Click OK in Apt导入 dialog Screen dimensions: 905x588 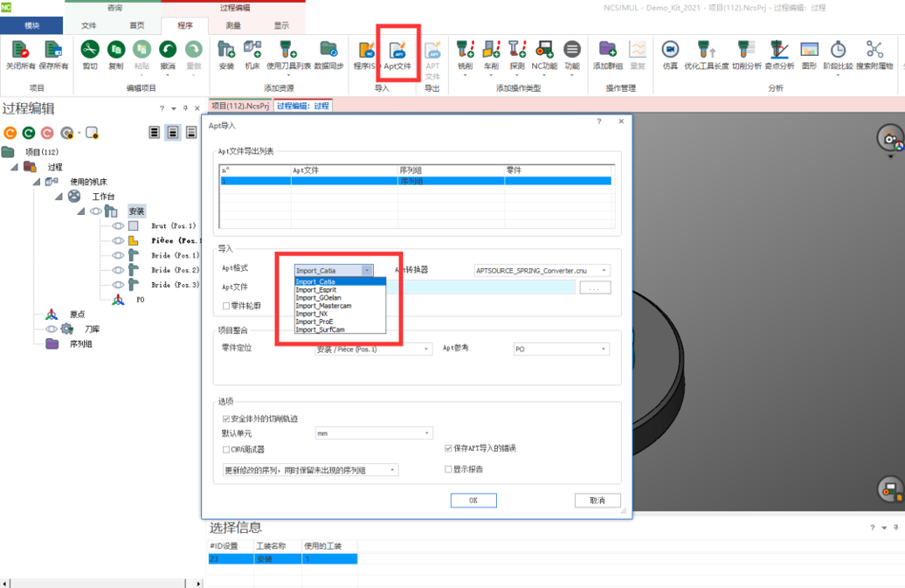[473, 501]
